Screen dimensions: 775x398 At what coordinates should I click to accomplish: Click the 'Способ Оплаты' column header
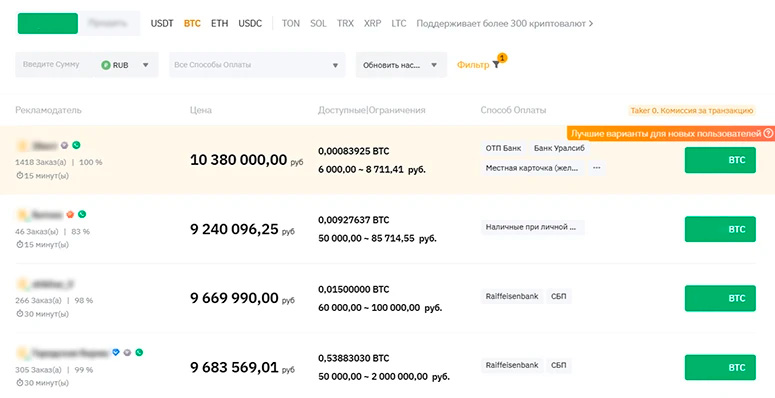pyautogui.click(x=514, y=110)
